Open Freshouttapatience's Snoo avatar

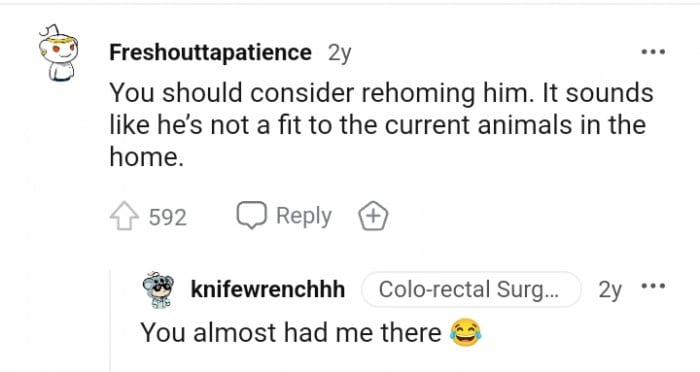click(x=58, y=53)
